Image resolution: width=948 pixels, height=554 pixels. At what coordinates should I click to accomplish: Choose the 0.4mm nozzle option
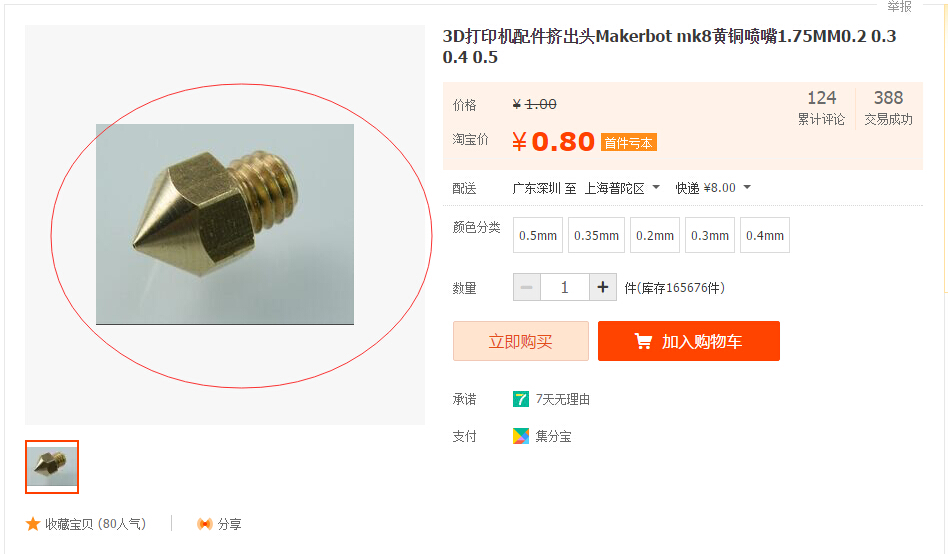click(765, 235)
